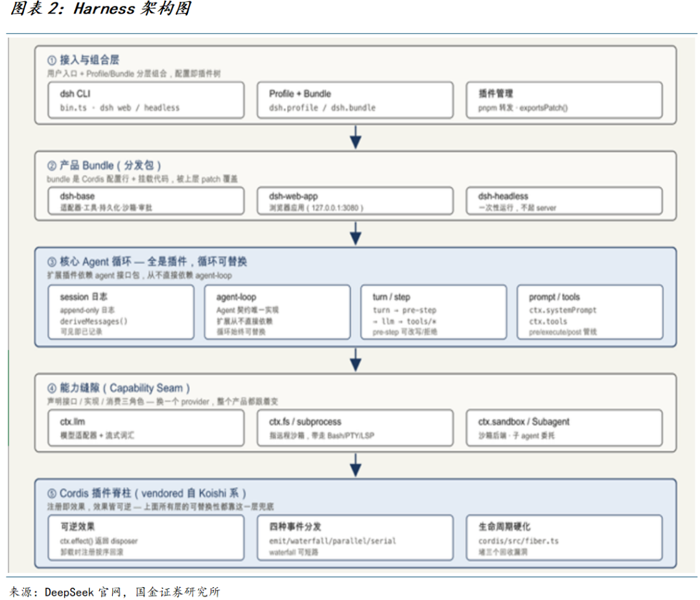The image size is (700, 600).
Task: Select the 'emit/waterfall/parallel/serial' text
Action: pos(332,540)
